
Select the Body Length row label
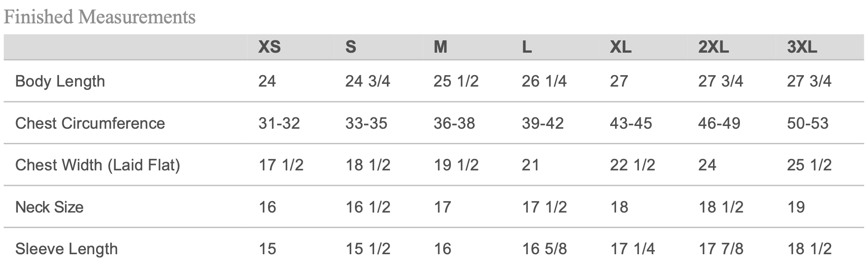point(60,81)
